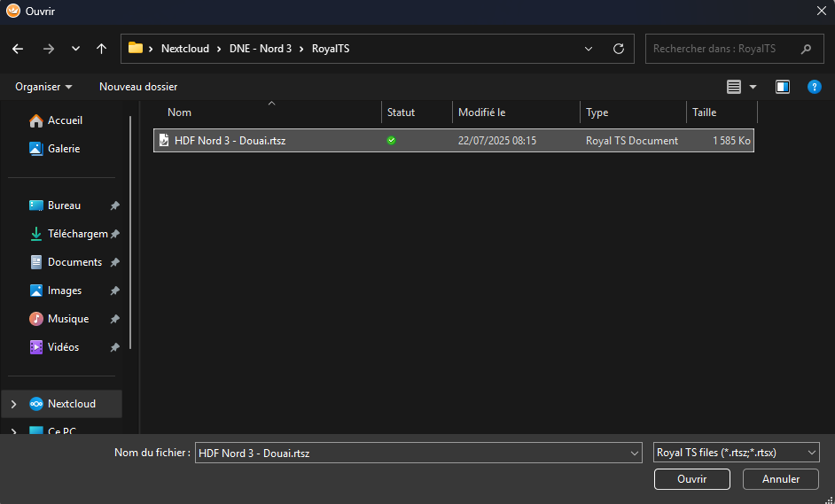
Task: Focus the search RoyalTS field
Action: click(x=734, y=49)
